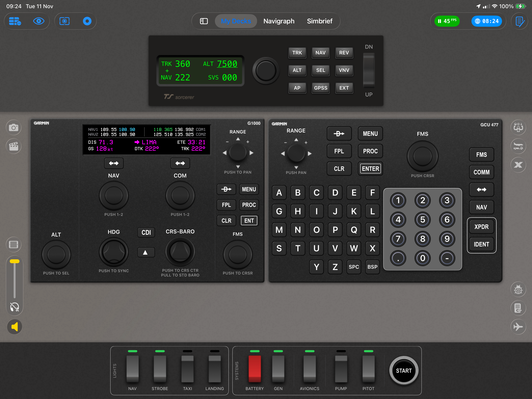Click G1000 CDI button
The height and width of the screenshot is (399, 532).
[146, 232]
